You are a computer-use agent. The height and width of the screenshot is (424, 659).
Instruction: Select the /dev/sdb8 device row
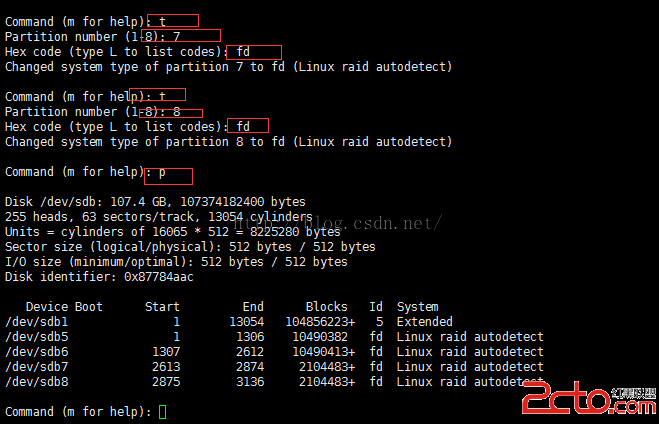click(x=274, y=382)
